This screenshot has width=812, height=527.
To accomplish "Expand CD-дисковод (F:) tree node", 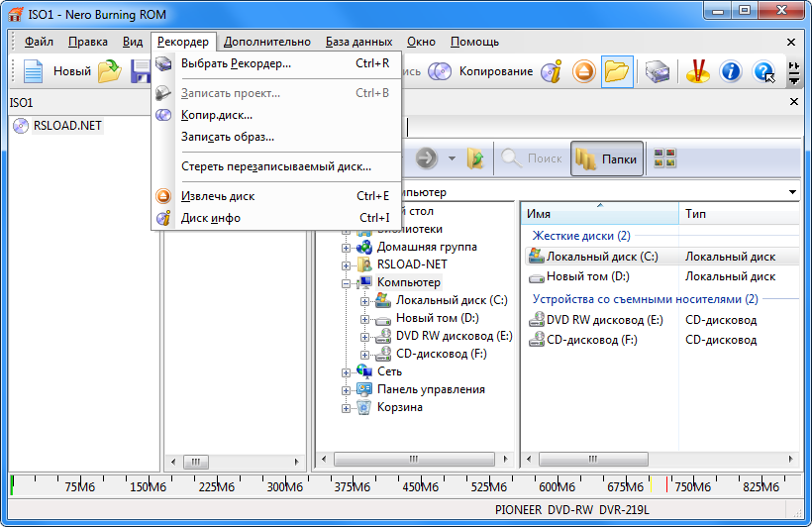I will point(364,355).
